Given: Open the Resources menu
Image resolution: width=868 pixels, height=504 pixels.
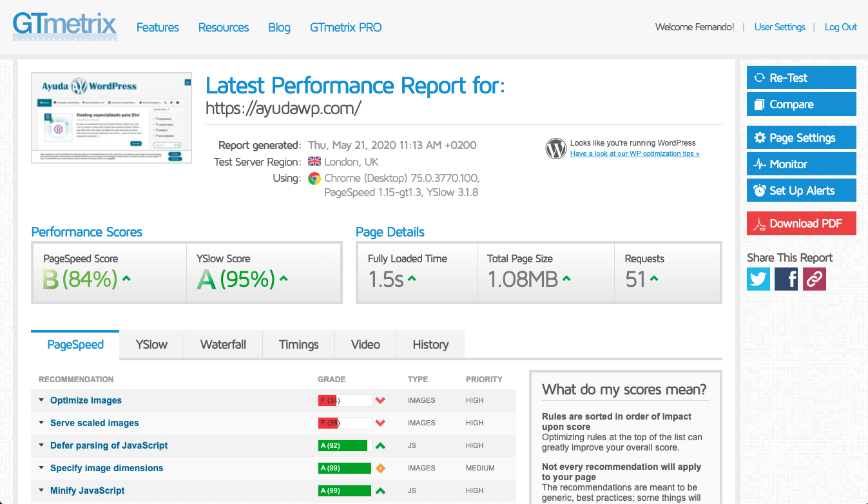Looking at the screenshot, I should [224, 27].
